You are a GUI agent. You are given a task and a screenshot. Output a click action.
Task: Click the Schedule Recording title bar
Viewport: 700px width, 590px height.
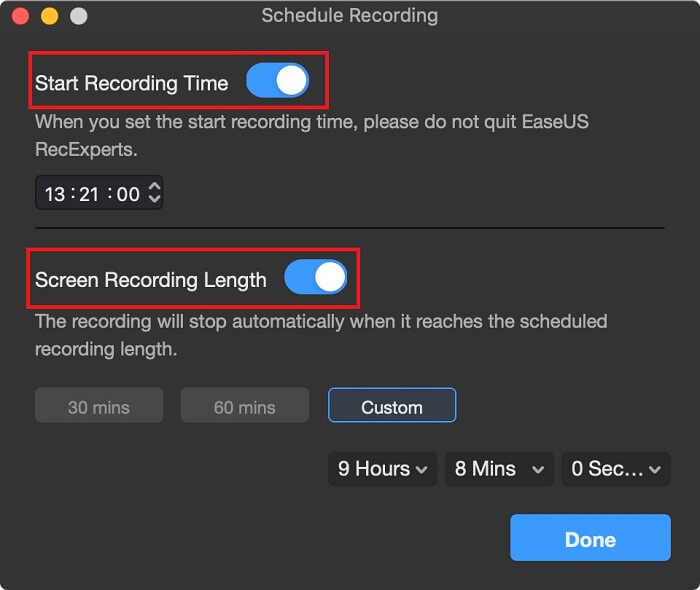click(x=350, y=16)
